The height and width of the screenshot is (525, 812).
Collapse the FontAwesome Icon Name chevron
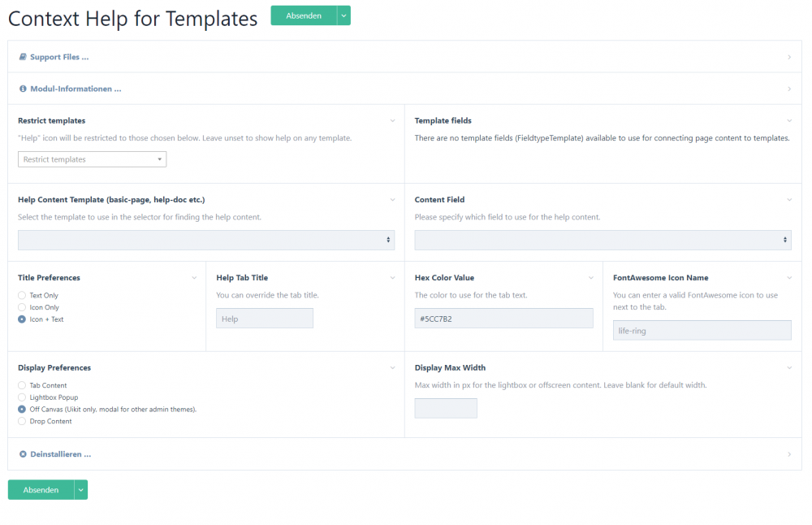click(x=788, y=278)
